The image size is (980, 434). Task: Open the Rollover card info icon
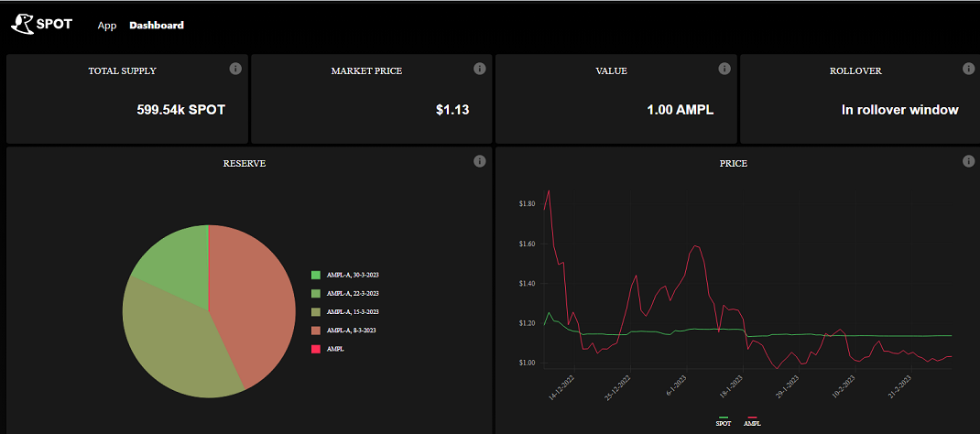[969, 68]
